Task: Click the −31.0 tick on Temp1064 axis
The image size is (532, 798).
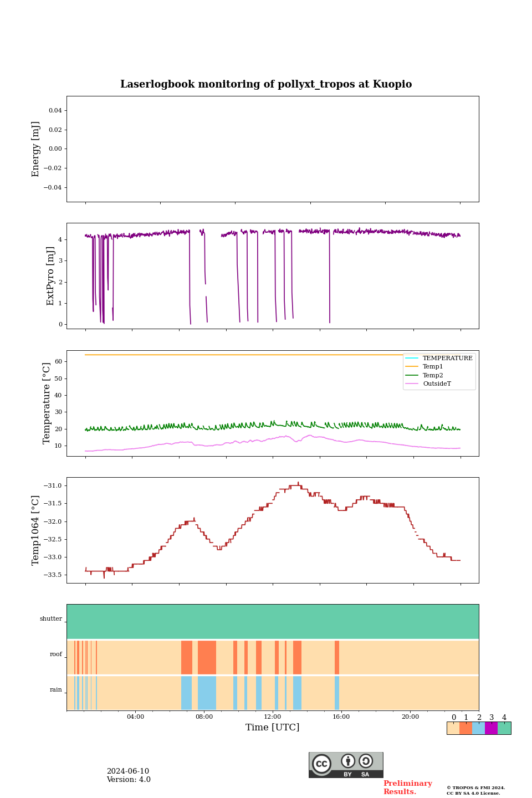Action: point(53,486)
